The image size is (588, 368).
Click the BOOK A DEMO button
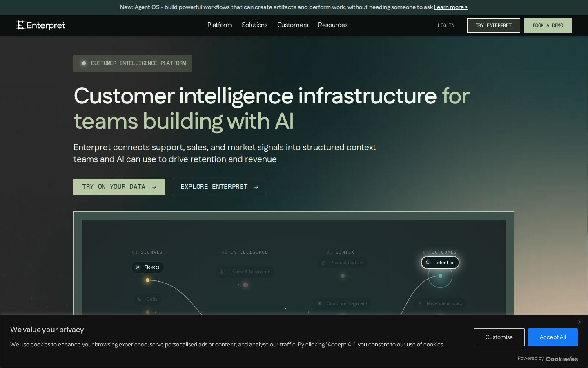(548, 25)
